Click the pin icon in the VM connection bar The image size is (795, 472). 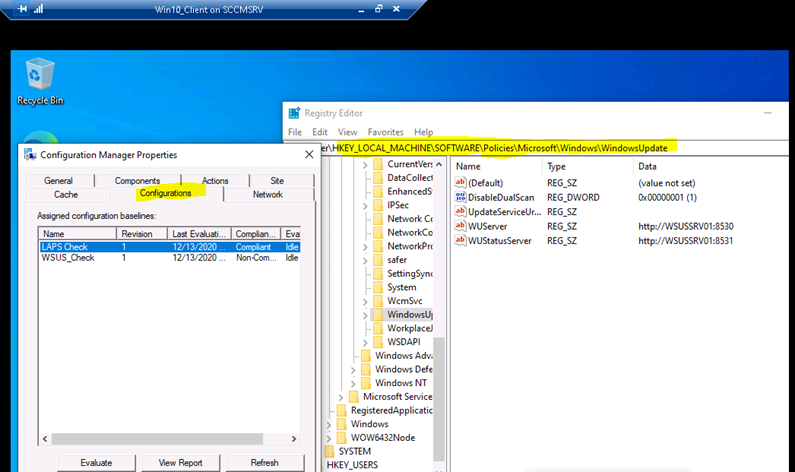[x=22, y=9]
